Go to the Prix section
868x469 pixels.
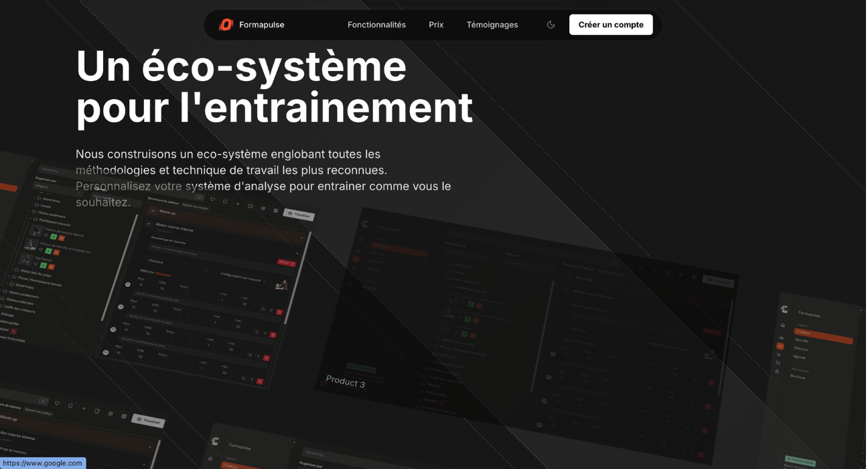point(436,25)
